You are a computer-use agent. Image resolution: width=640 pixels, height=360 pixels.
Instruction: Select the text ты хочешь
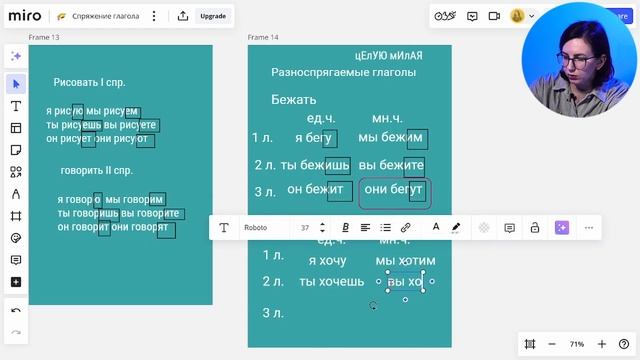point(331,281)
